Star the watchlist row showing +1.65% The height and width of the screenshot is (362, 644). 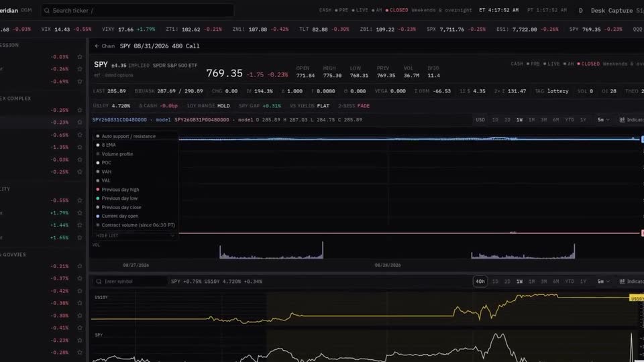[x=80, y=237]
